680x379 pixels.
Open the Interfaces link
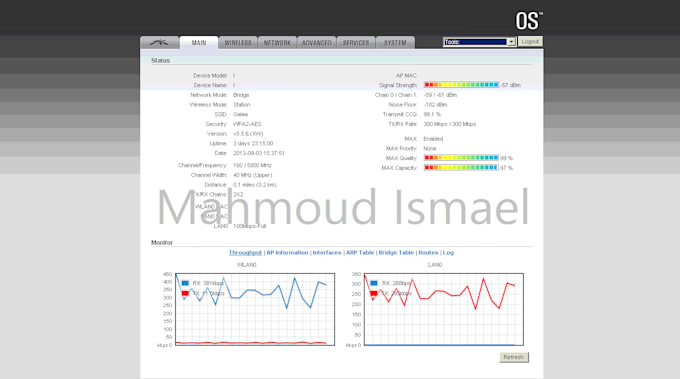327,252
